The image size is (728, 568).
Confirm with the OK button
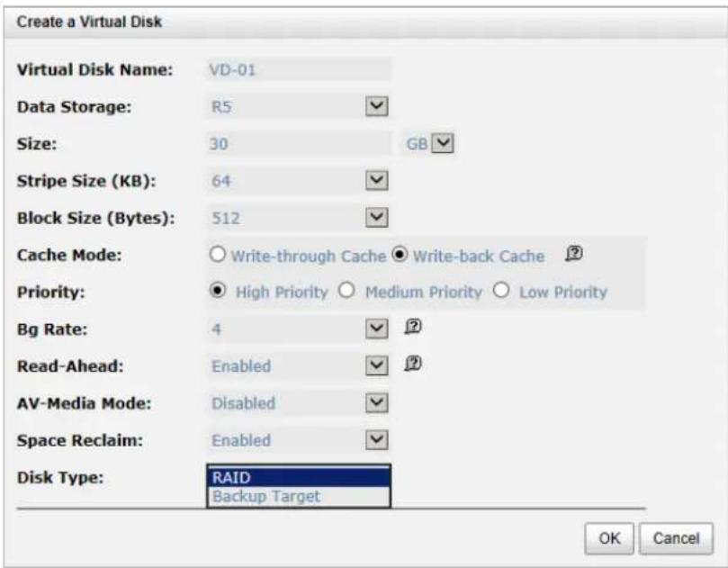point(609,538)
